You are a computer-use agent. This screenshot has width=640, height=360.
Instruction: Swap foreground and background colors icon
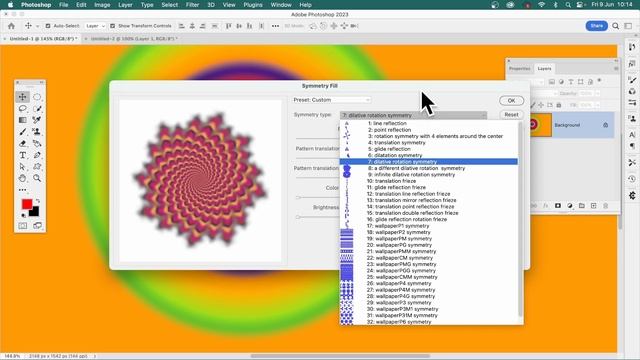click(38, 201)
